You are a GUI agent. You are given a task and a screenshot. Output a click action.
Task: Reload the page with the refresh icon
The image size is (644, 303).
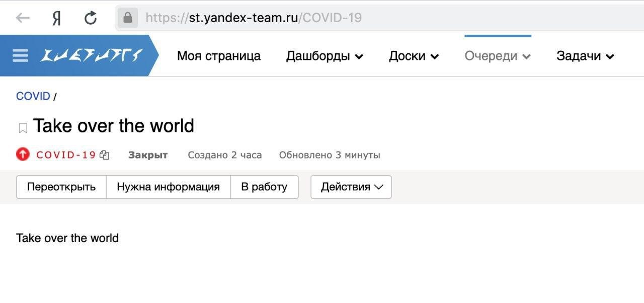(91, 18)
